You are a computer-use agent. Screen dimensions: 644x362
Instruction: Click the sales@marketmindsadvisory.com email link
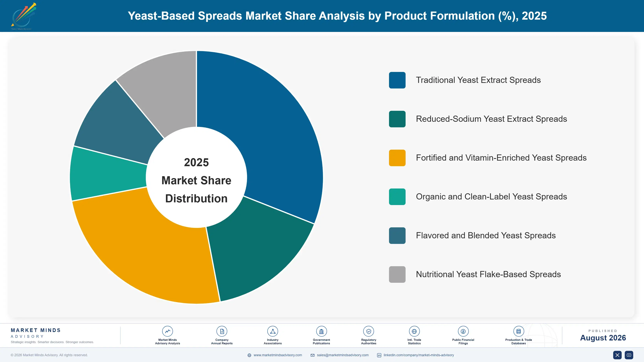[x=343, y=355]
